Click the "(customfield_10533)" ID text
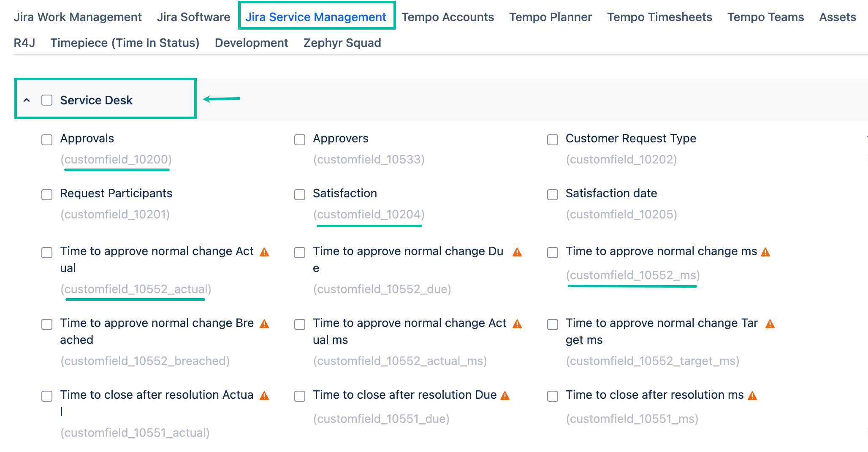The height and width of the screenshot is (452, 868). coord(369,159)
